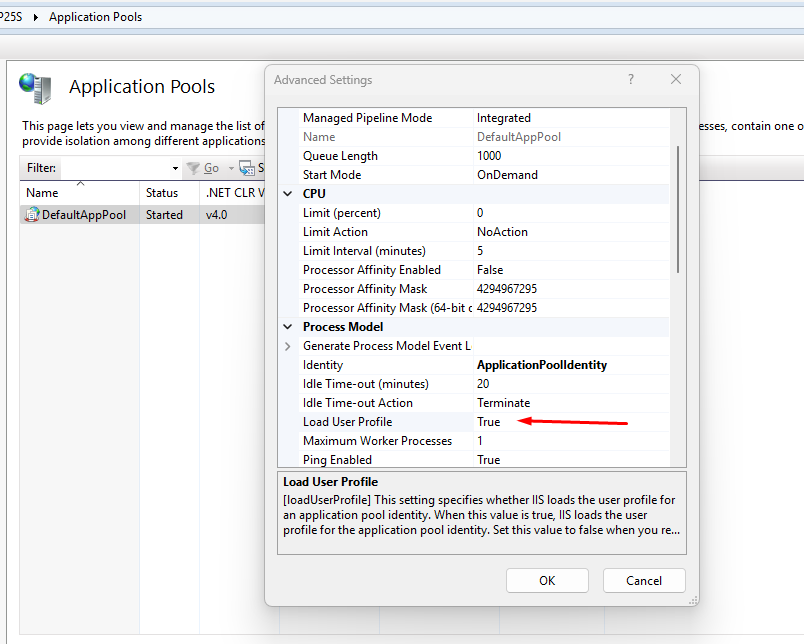Click the help question mark in Advanced Settings
Image resolution: width=804 pixels, height=644 pixels.
(631, 80)
